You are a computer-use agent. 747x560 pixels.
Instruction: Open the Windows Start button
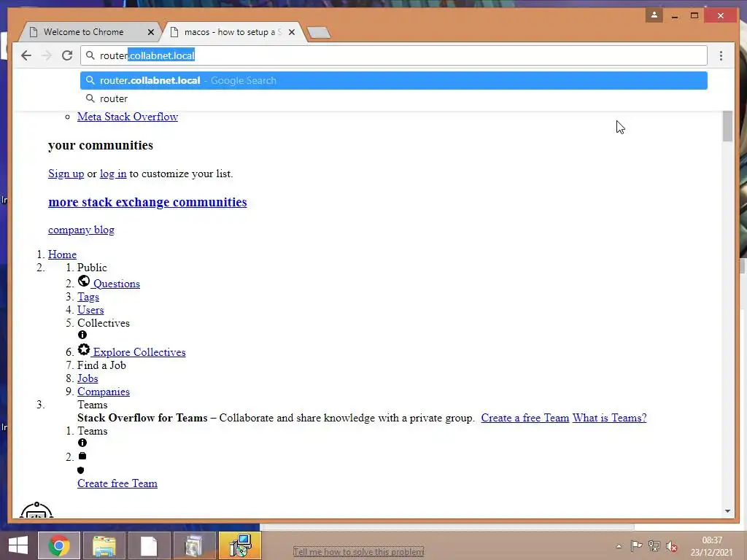[x=18, y=545]
